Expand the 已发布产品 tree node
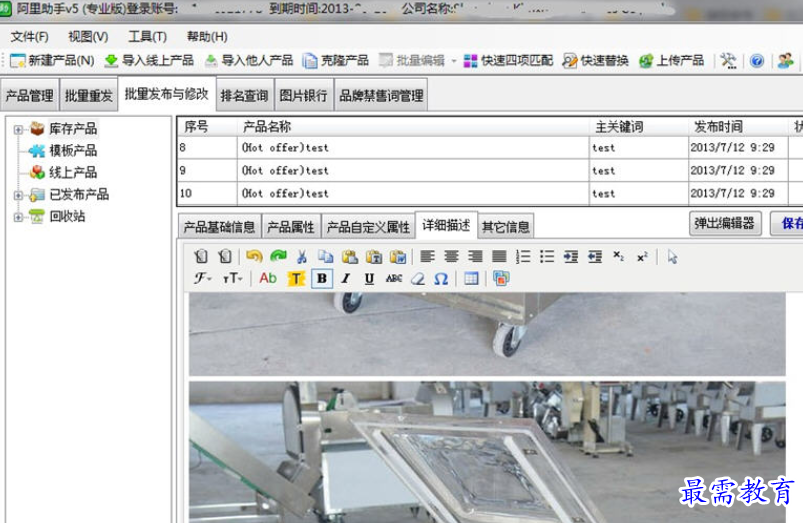Viewport: 803px width, 523px height. [18, 195]
